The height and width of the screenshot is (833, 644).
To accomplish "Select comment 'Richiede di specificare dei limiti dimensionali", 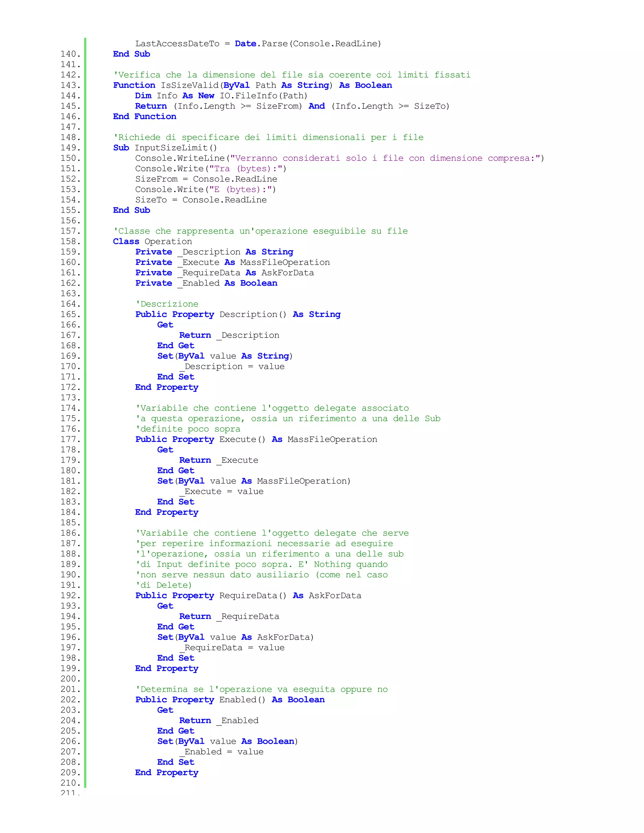I will (269, 137).
